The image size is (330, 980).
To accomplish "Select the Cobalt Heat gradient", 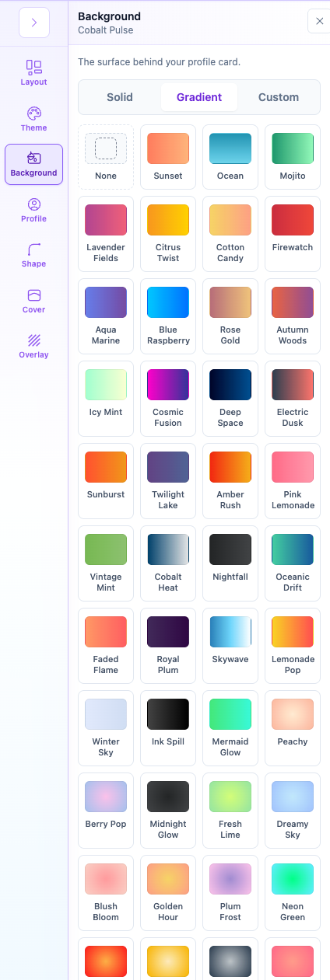I will tap(168, 563).
